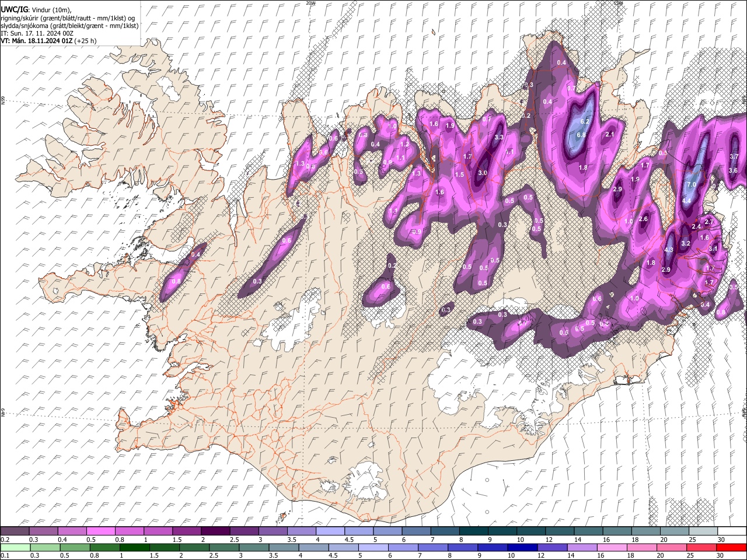The width and height of the screenshot is (747, 560).
Task: Click the 6.8 precipitation value on the map
Action: (x=581, y=135)
